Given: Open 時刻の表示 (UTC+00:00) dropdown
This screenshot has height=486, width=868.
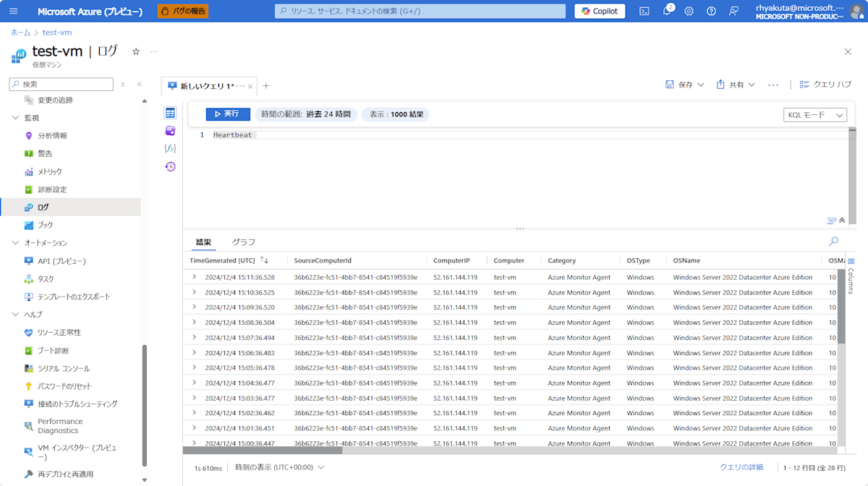Looking at the screenshot, I should [279, 467].
